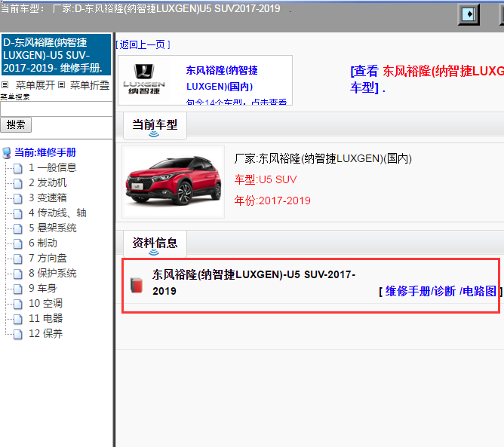This screenshot has width=504, height=447.
Task: Click 当前:维修手册 tree root label
Action: [x=45, y=152]
